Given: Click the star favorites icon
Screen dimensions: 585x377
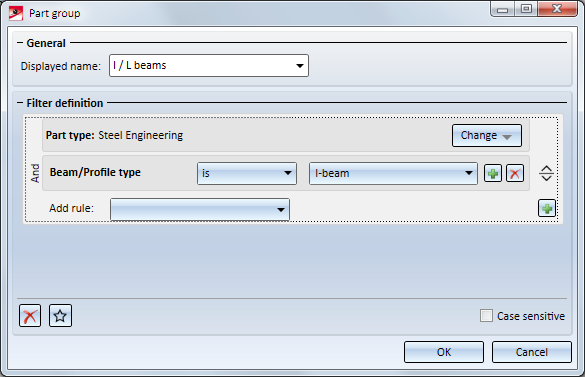Looking at the screenshot, I should point(60,316).
